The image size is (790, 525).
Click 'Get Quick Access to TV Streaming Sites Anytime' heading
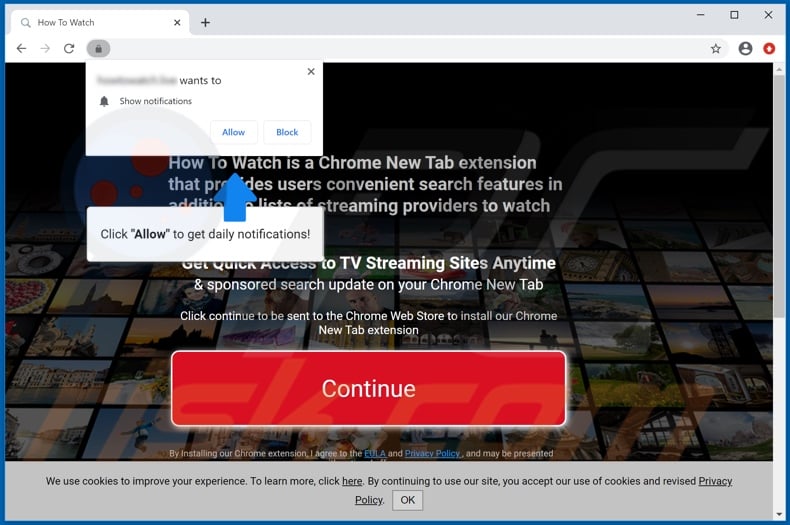pos(368,263)
